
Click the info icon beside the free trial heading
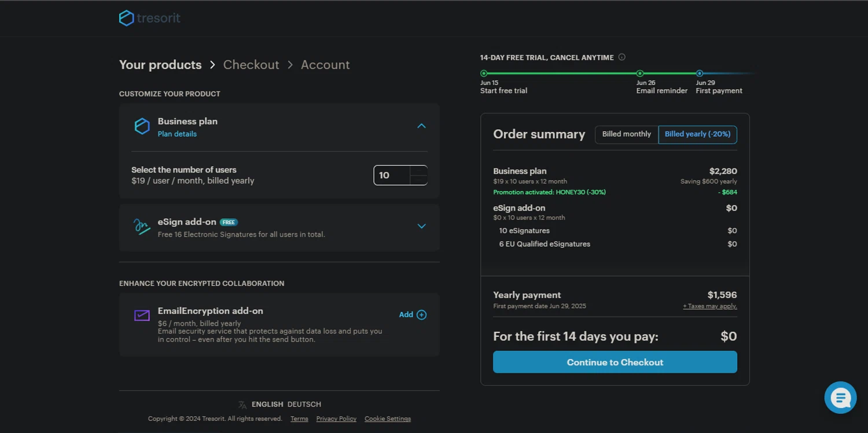pyautogui.click(x=622, y=57)
